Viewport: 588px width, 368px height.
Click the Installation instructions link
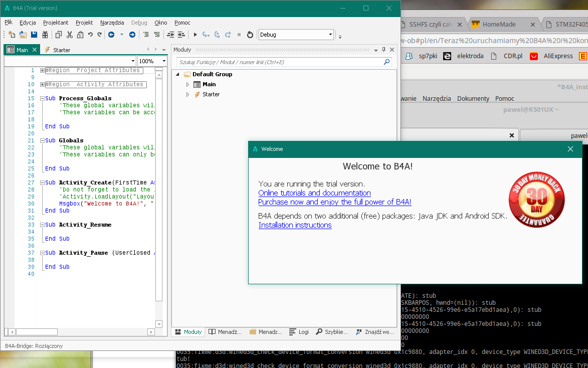[x=295, y=225]
